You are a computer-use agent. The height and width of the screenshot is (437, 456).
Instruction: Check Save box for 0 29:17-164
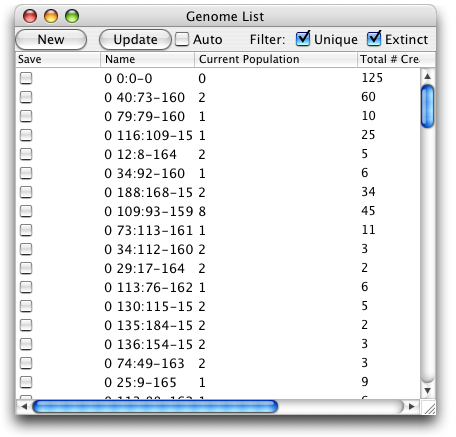[x=26, y=268]
